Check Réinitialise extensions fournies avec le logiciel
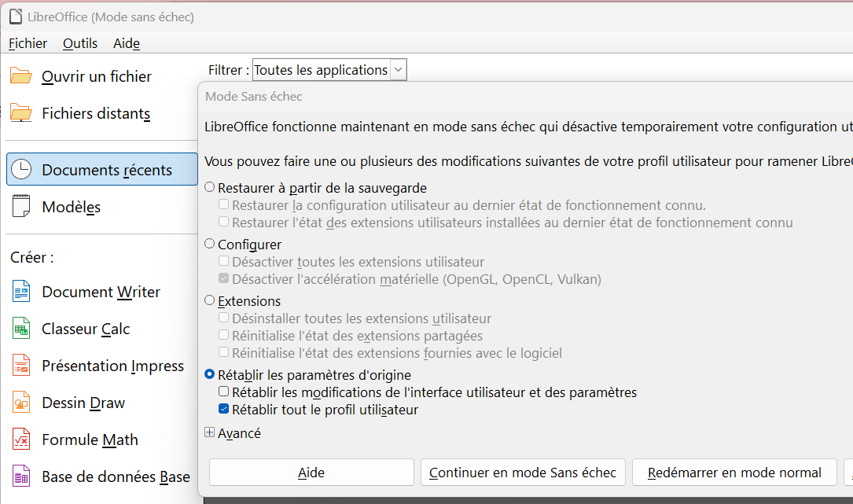Screen dimensions: 853x504 click(x=223, y=353)
